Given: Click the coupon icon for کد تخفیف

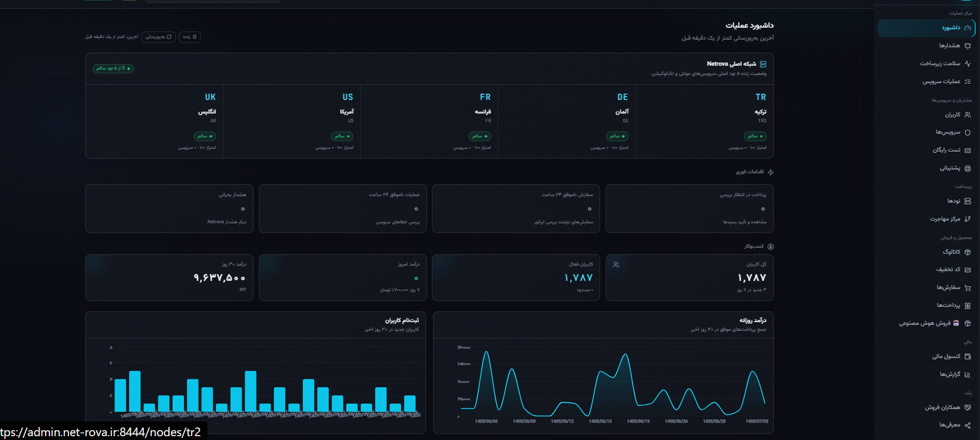Looking at the screenshot, I should pyautogui.click(x=968, y=270).
